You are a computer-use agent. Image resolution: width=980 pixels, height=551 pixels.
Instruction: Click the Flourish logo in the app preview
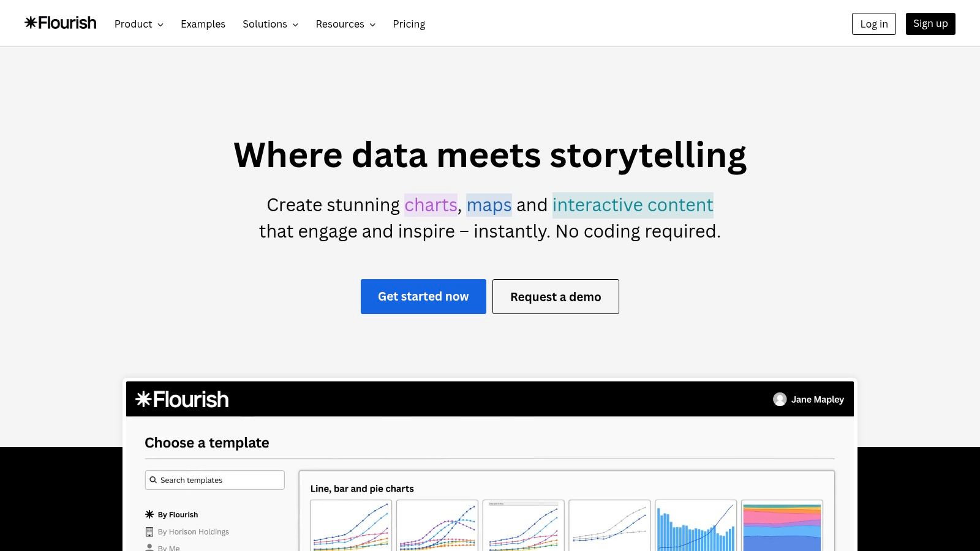pyautogui.click(x=182, y=400)
